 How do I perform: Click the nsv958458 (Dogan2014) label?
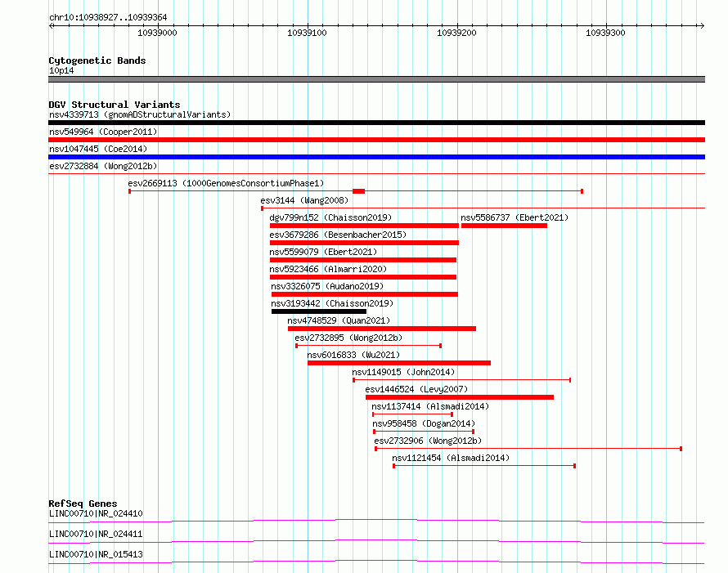pyautogui.click(x=424, y=423)
